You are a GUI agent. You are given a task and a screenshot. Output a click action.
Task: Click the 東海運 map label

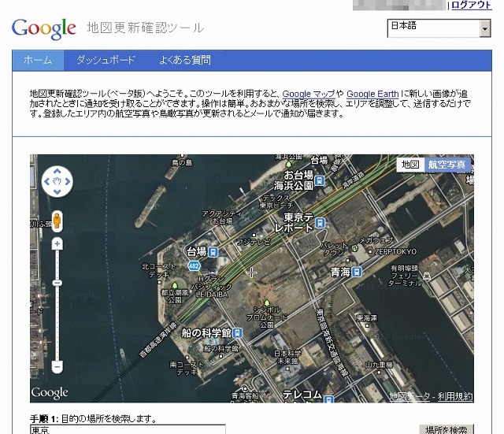pos(367,318)
